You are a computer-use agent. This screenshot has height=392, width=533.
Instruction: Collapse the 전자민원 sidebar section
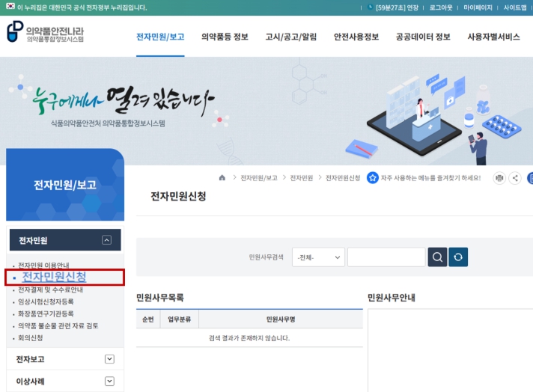point(106,240)
